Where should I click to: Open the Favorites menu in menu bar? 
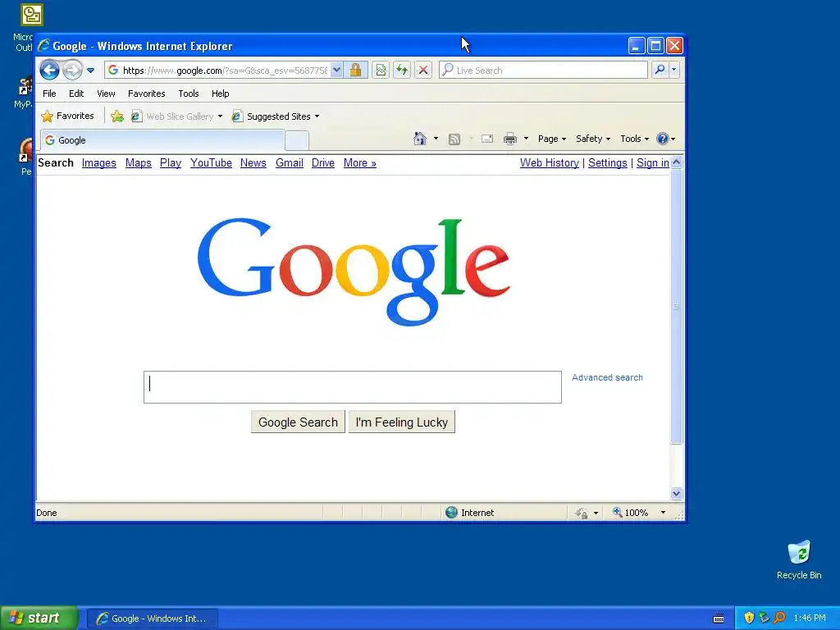(x=146, y=94)
